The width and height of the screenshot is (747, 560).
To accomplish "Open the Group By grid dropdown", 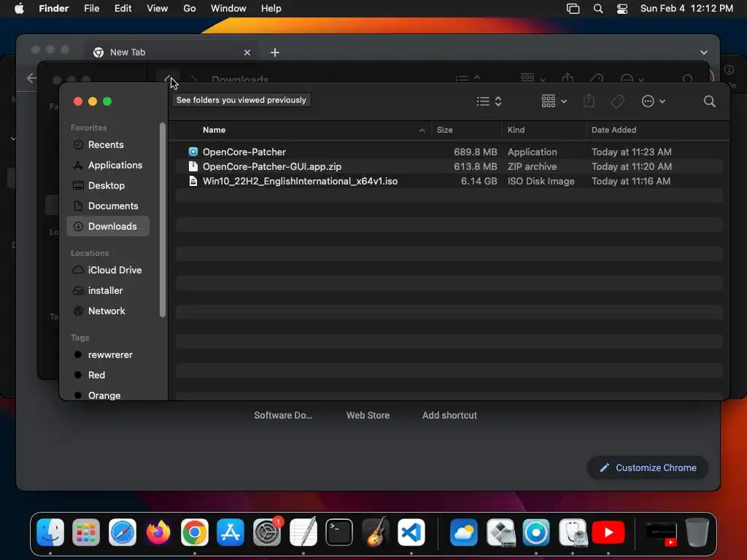I will pyautogui.click(x=554, y=101).
